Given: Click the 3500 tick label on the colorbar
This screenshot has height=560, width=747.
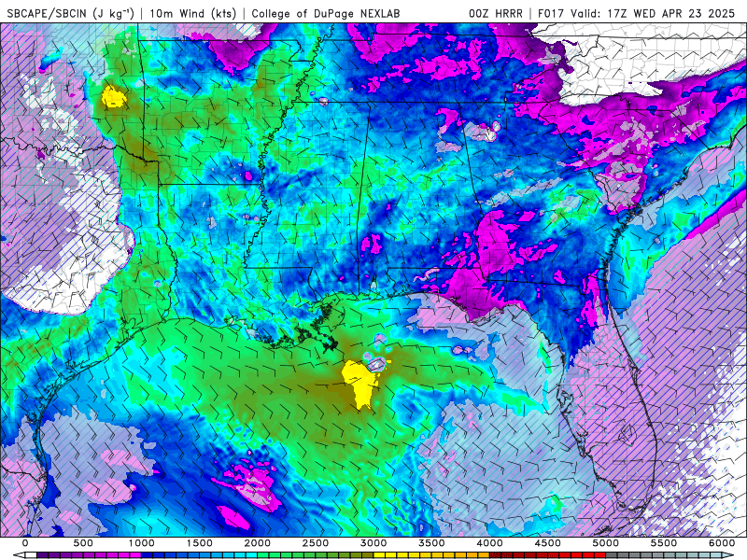Looking at the screenshot, I should click(432, 543).
